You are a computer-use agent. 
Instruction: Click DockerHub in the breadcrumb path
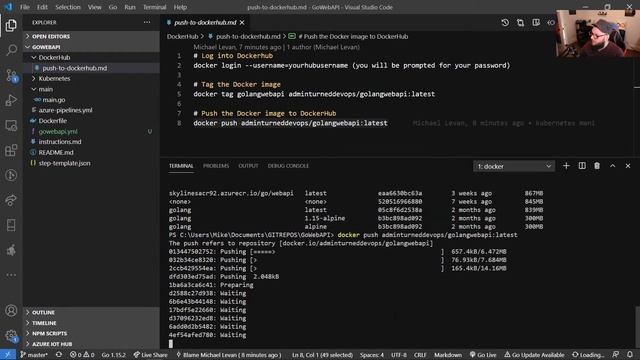(182, 36)
